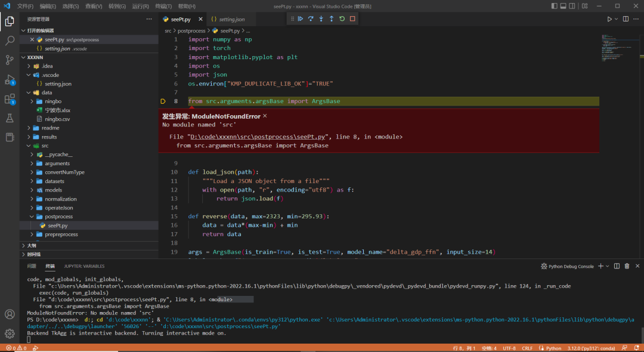Select seePt.py under postprocess folder
This screenshot has height=352, width=644.
coord(89,226)
